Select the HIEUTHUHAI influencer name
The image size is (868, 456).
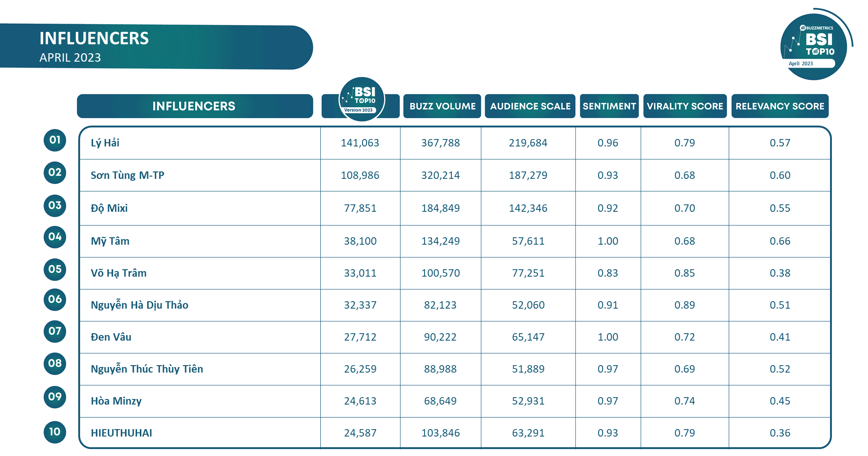[x=121, y=433]
